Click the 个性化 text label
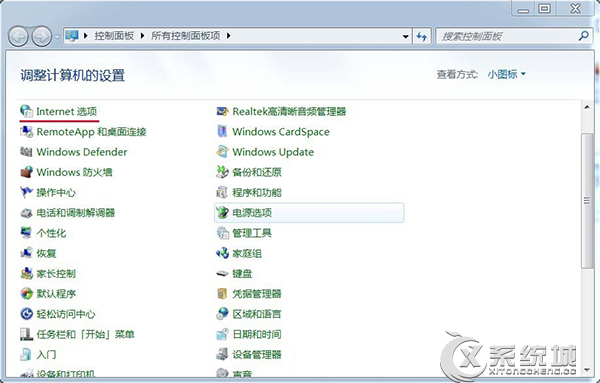The image size is (600, 383). click(51, 233)
